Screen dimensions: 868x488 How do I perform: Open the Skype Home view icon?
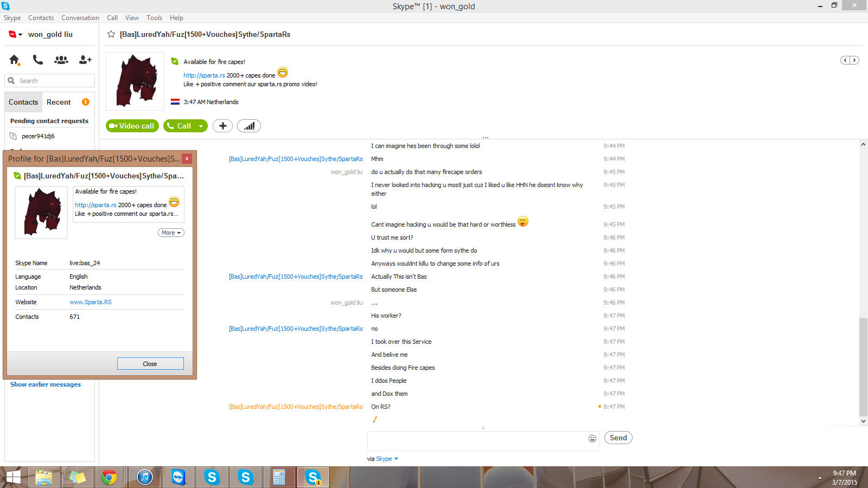coord(14,60)
